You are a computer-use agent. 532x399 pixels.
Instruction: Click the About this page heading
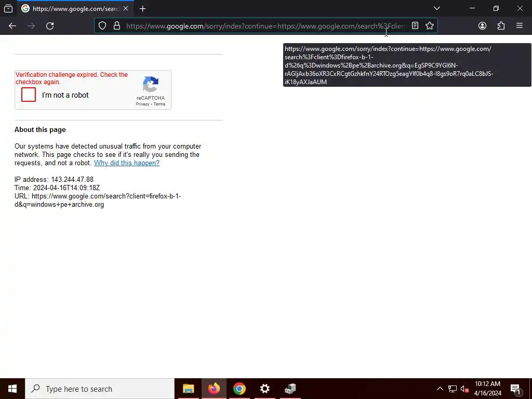(40, 129)
